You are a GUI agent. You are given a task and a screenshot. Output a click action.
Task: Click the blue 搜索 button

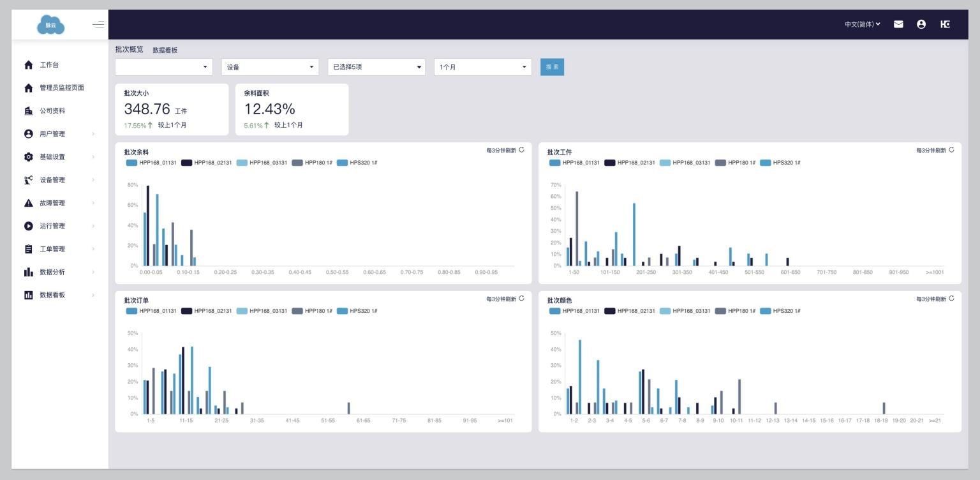[x=552, y=67]
